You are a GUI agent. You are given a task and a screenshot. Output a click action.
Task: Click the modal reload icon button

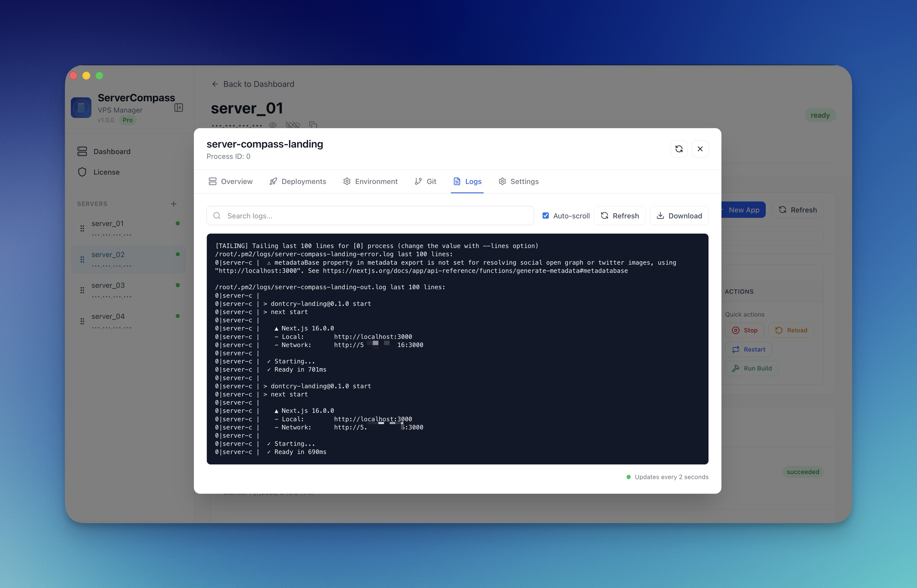679,149
